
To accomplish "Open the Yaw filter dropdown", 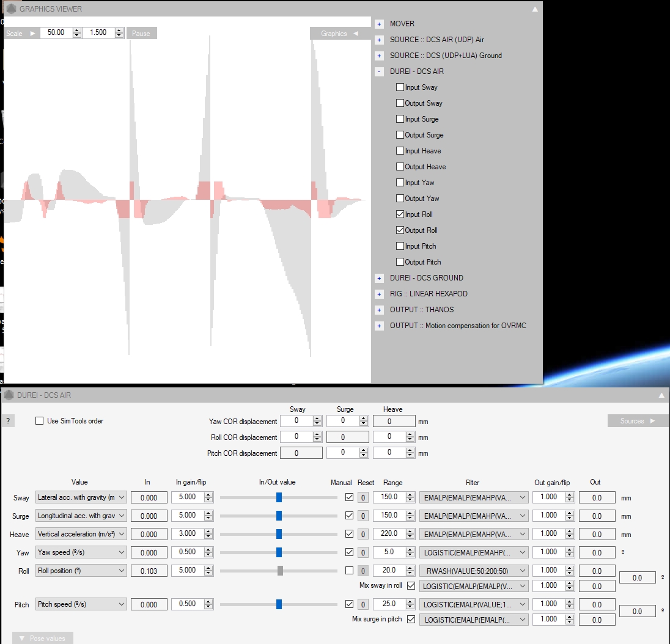I will pyautogui.click(x=474, y=552).
